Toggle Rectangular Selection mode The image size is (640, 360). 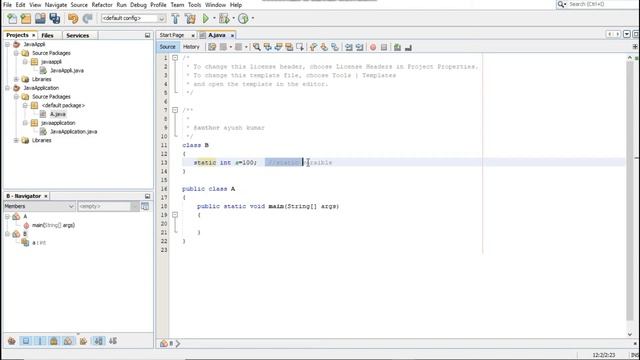coord(300,47)
